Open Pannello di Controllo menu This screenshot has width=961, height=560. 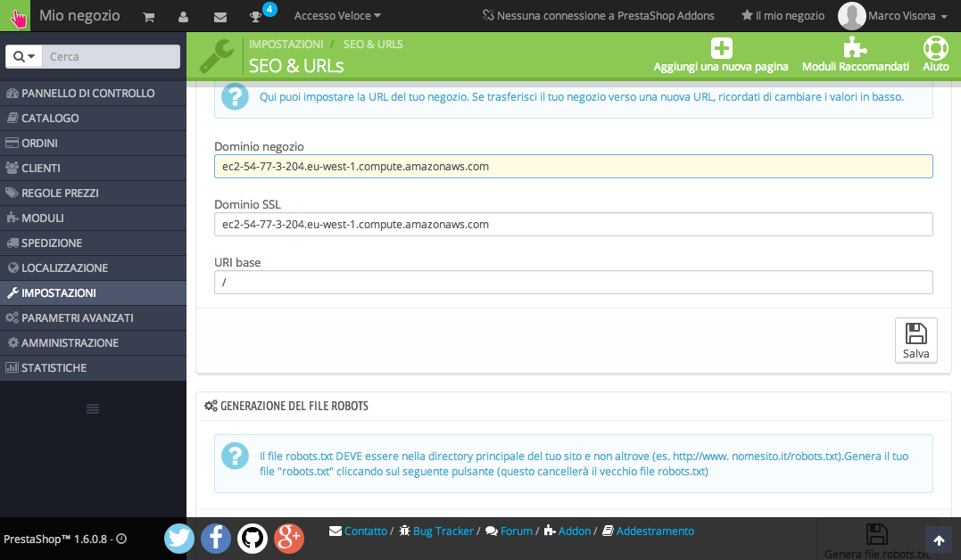pos(93,93)
